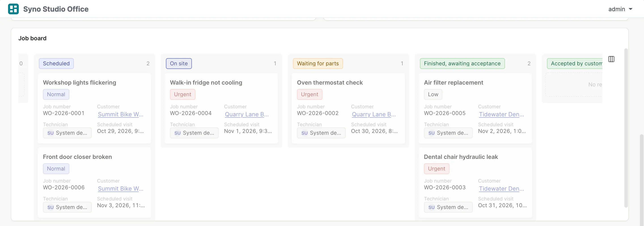644x226 pixels.
Task: Click technician chip on Walk-in fridge card
Action: (194, 133)
